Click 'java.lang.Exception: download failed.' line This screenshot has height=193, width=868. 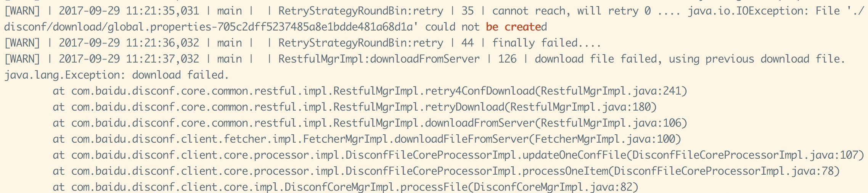click(117, 75)
